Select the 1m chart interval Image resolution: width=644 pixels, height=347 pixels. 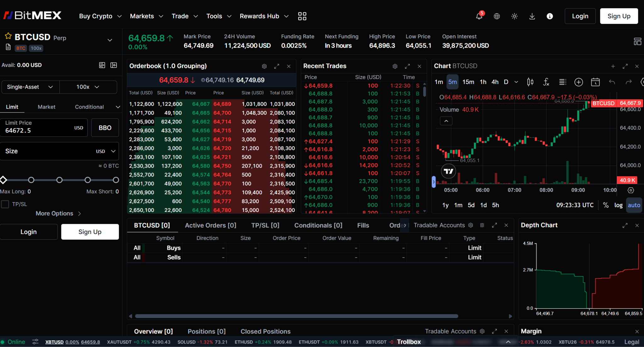pyautogui.click(x=439, y=82)
